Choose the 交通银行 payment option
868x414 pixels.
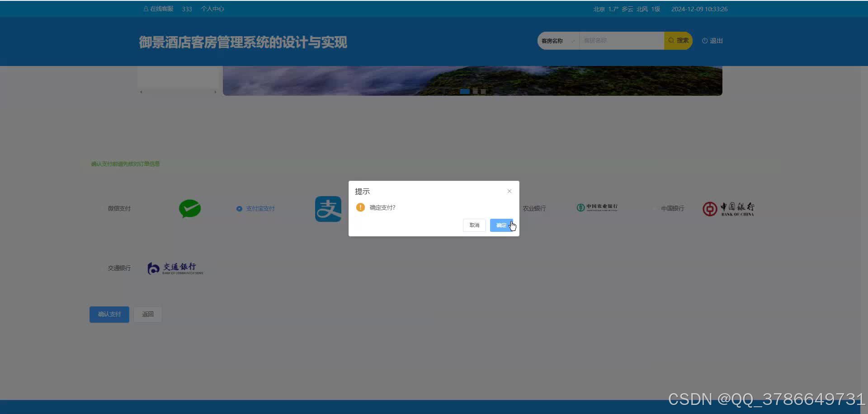[119, 268]
